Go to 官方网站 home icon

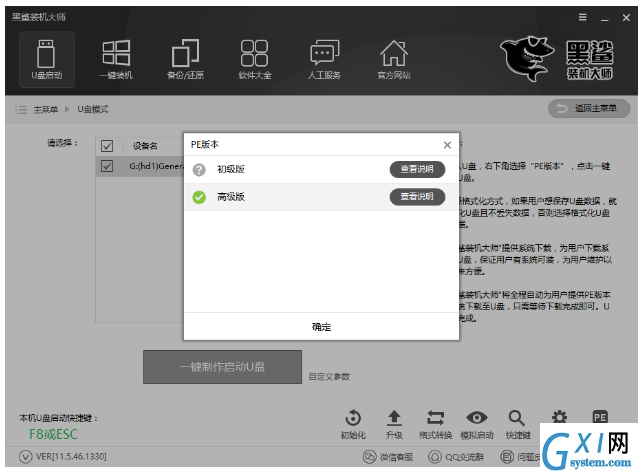pyautogui.click(x=394, y=59)
